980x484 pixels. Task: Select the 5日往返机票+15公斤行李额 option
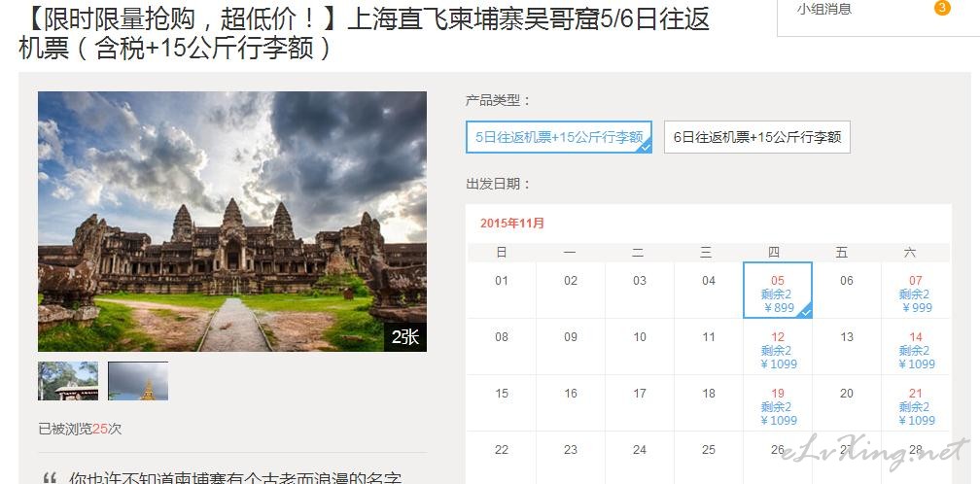(x=559, y=137)
